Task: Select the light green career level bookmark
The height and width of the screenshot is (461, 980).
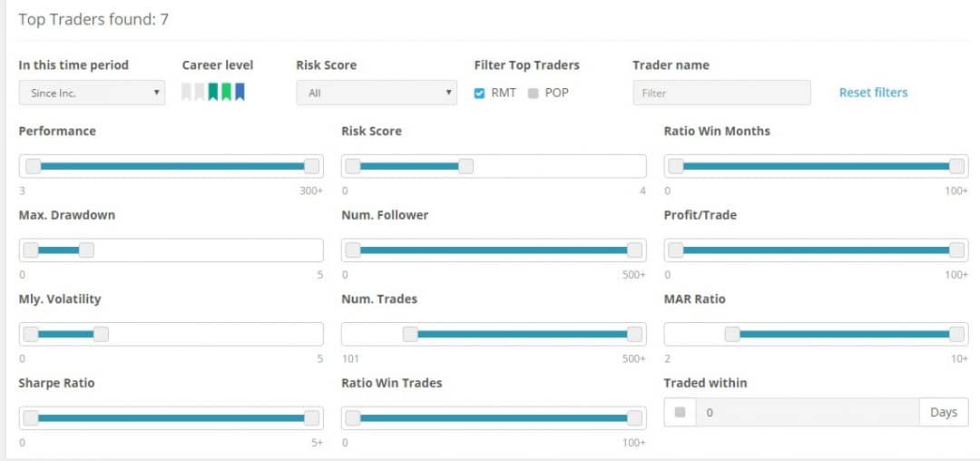Action: [227, 92]
